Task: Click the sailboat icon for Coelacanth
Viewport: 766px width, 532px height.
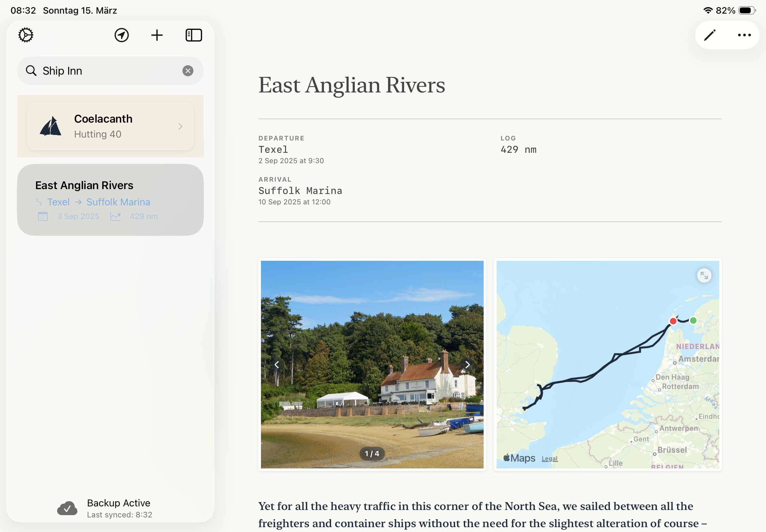Action: [x=51, y=126]
